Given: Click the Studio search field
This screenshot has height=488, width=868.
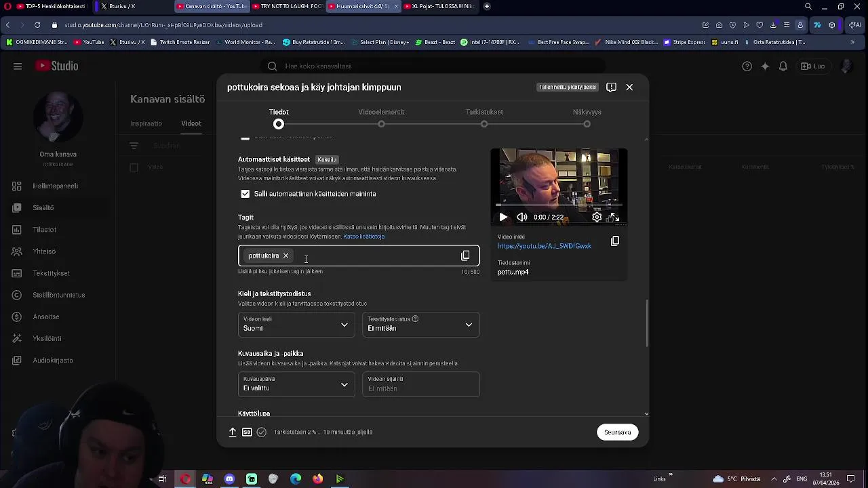Looking at the screenshot, I should 434,66.
